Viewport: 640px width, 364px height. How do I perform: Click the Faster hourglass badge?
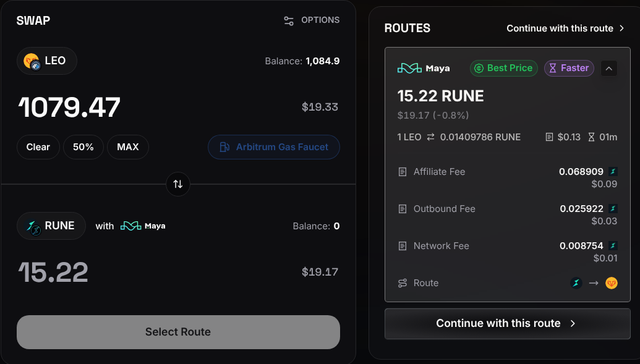click(569, 68)
